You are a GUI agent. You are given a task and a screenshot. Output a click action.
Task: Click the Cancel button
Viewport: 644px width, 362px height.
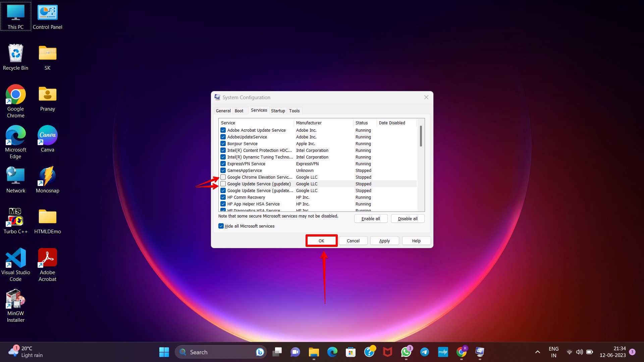coord(353,241)
